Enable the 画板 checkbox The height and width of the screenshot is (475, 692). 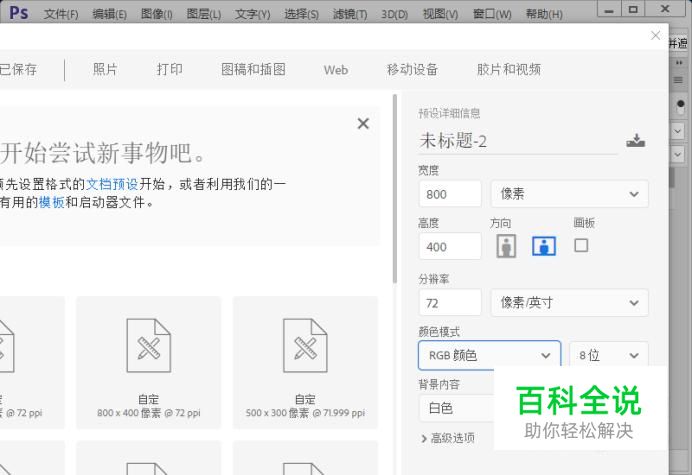pos(581,245)
